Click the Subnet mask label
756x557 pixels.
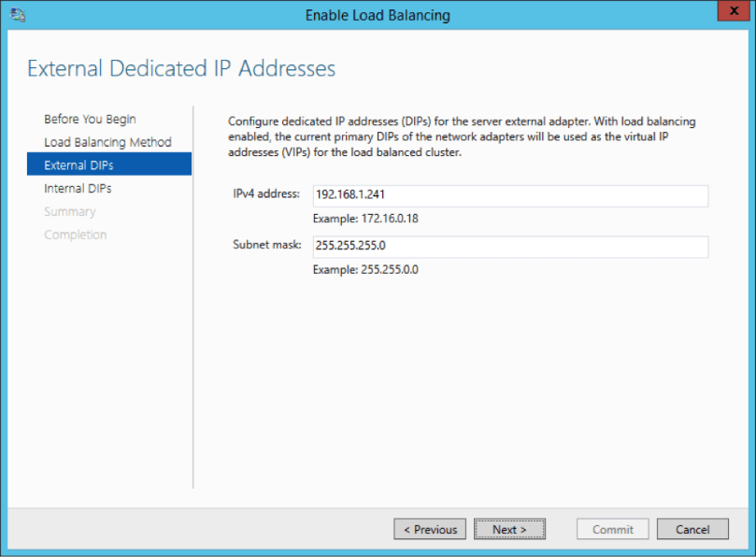(267, 245)
